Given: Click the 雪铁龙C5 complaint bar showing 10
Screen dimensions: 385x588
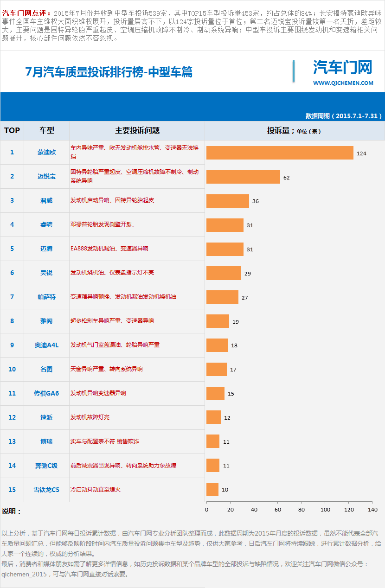Looking at the screenshot, I should pyautogui.click(x=212, y=490).
